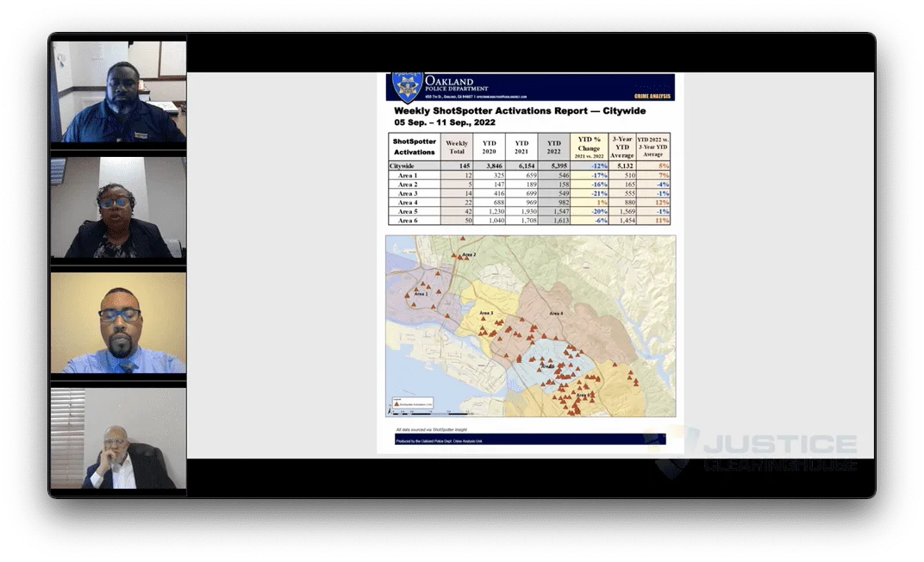The image size is (924, 562).
Task: Click the 'Area 3' row label in the table
Action: (x=407, y=193)
